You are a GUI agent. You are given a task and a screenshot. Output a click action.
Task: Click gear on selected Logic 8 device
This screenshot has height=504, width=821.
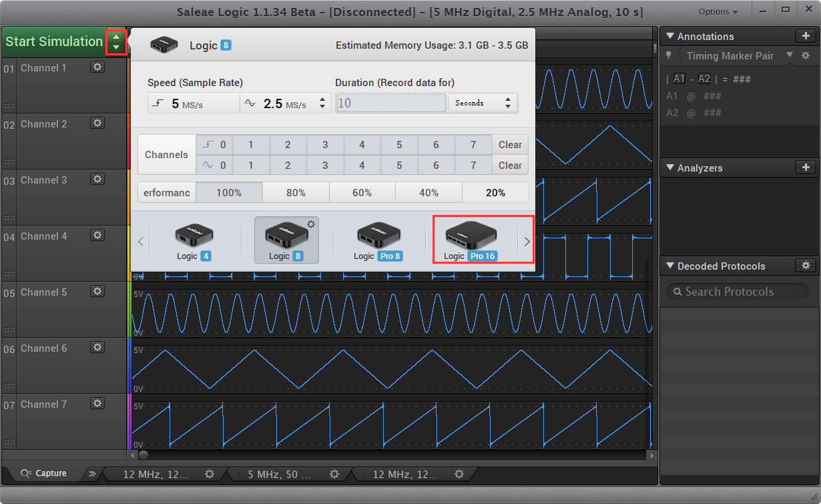tap(311, 224)
